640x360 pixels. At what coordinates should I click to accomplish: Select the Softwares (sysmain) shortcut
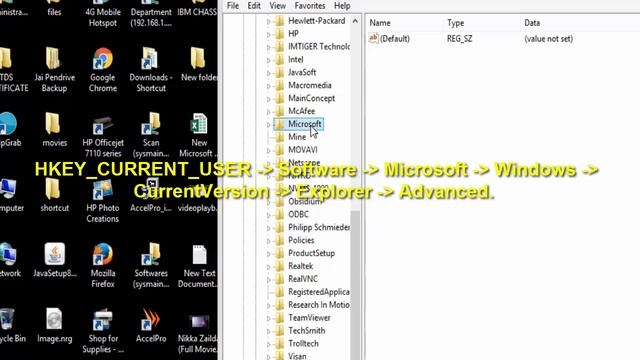[x=151, y=255]
